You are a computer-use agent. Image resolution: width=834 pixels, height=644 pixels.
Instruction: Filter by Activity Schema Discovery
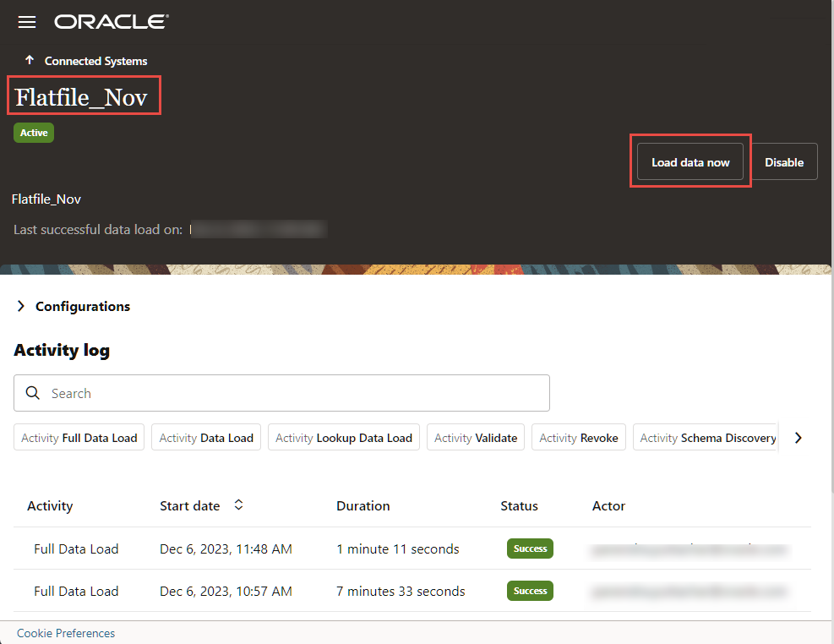[x=706, y=437]
